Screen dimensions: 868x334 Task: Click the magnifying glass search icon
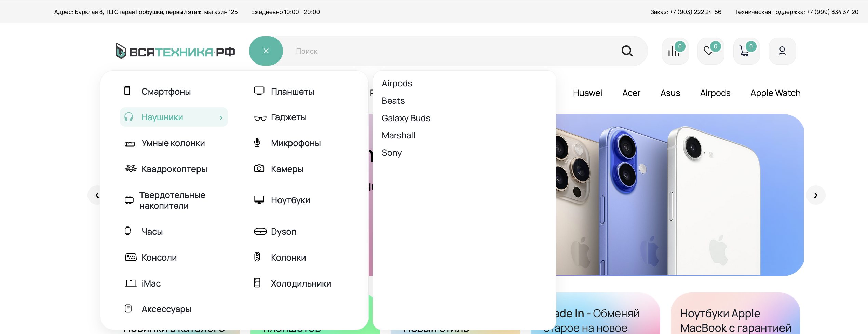point(627,51)
